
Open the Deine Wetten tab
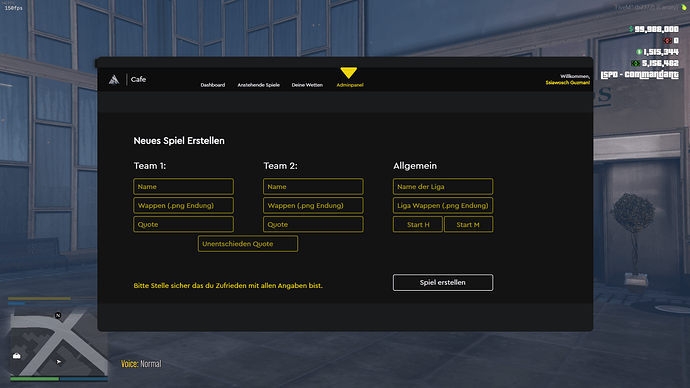click(307, 85)
